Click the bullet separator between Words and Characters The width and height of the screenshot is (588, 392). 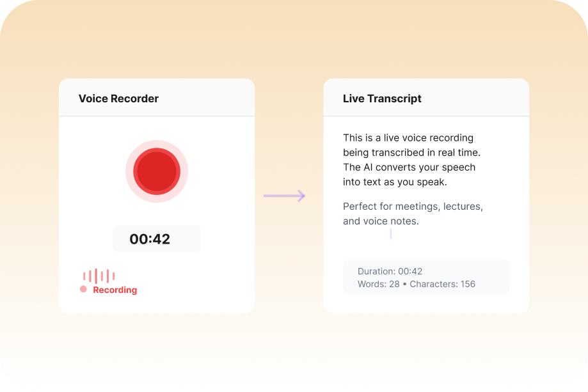[x=404, y=284]
